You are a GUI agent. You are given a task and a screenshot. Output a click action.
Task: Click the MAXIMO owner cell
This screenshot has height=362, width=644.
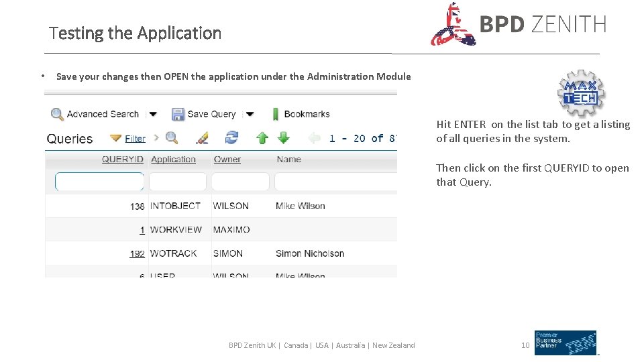click(x=231, y=230)
